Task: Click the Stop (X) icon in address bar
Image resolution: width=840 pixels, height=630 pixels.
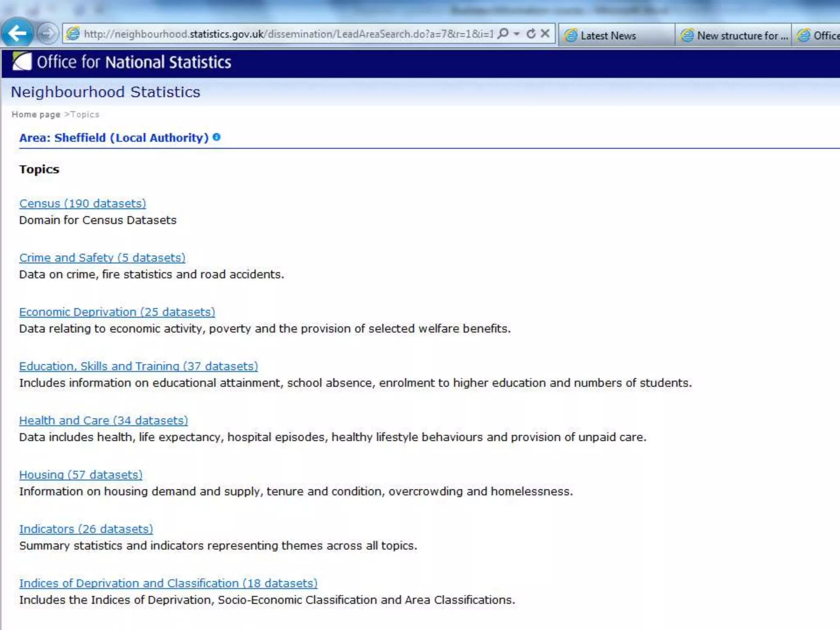Action: click(545, 34)
